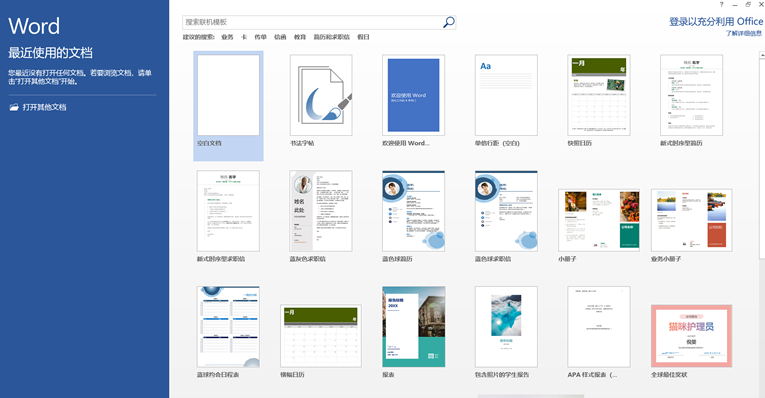This screenshot has height=398, width=765.
Task: Select the 新式时序型简历 resume template
Action: tap(691, 96)
